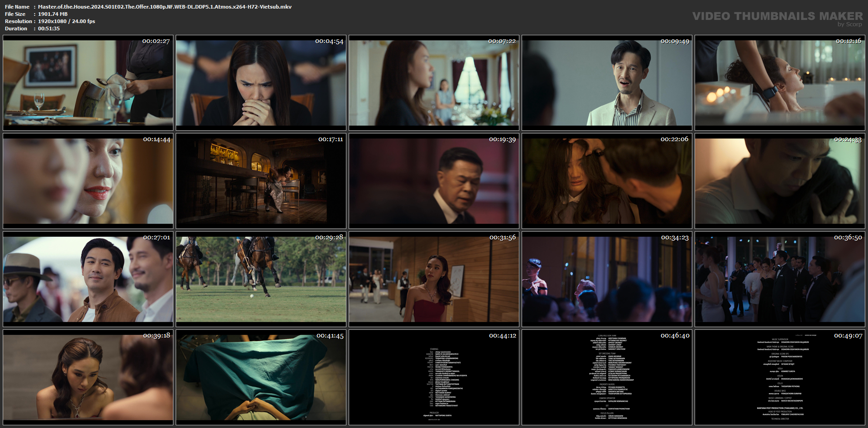This screenshot has width=868, height=428.
Task: Open thumbnail at 00:02:27
Action: pyautogui.click(x=88, y=83)
